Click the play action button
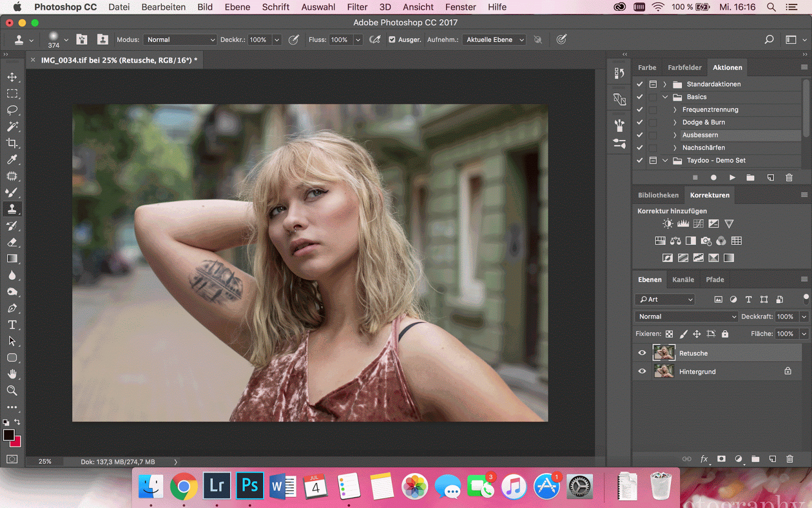 coord(732,177)
